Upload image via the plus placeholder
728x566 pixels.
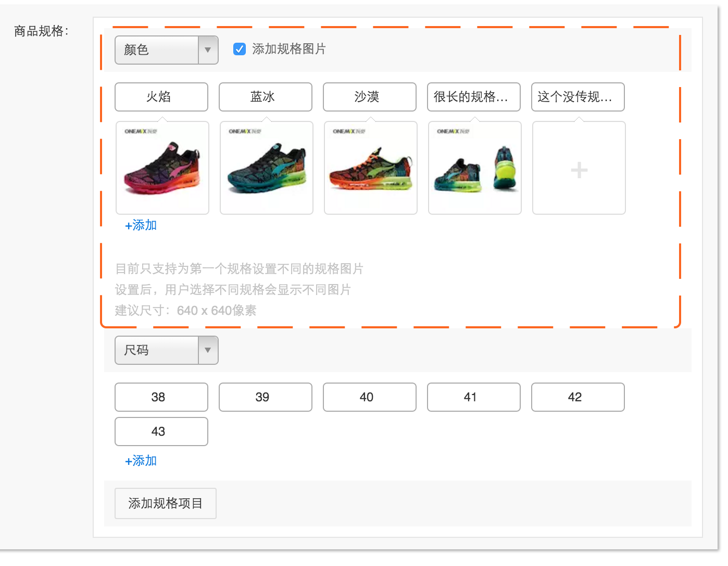click(579, 168)
